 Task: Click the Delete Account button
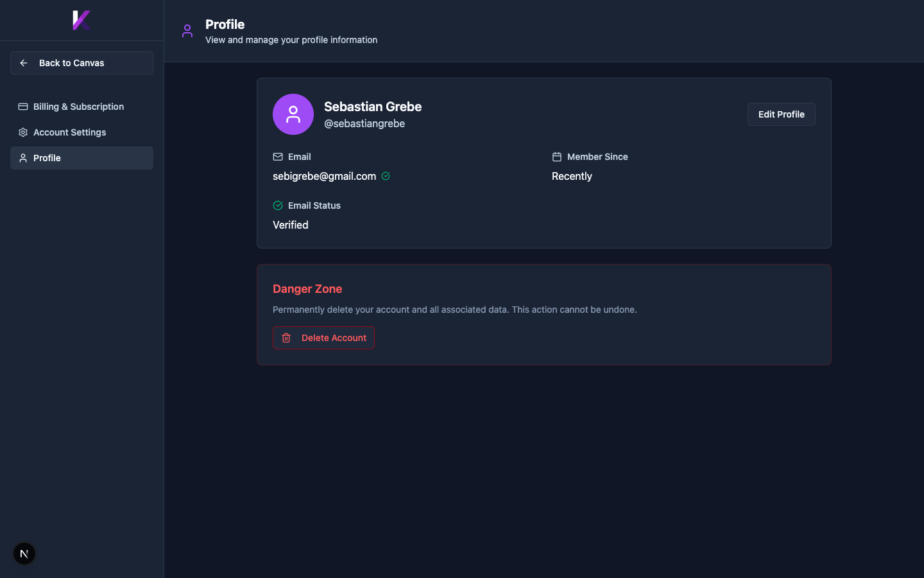pyautogui.click(x=323, y=338)
